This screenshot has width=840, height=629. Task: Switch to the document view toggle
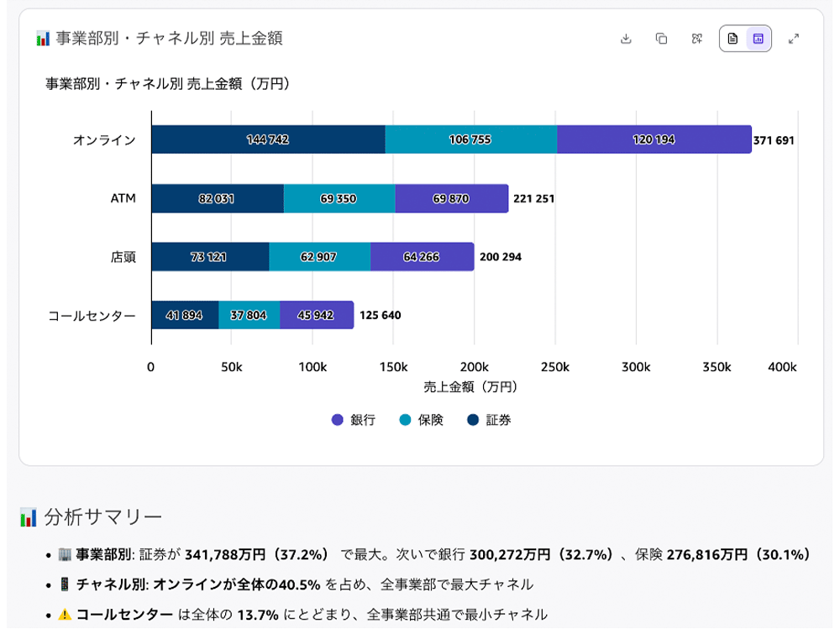tap(732, 39)
